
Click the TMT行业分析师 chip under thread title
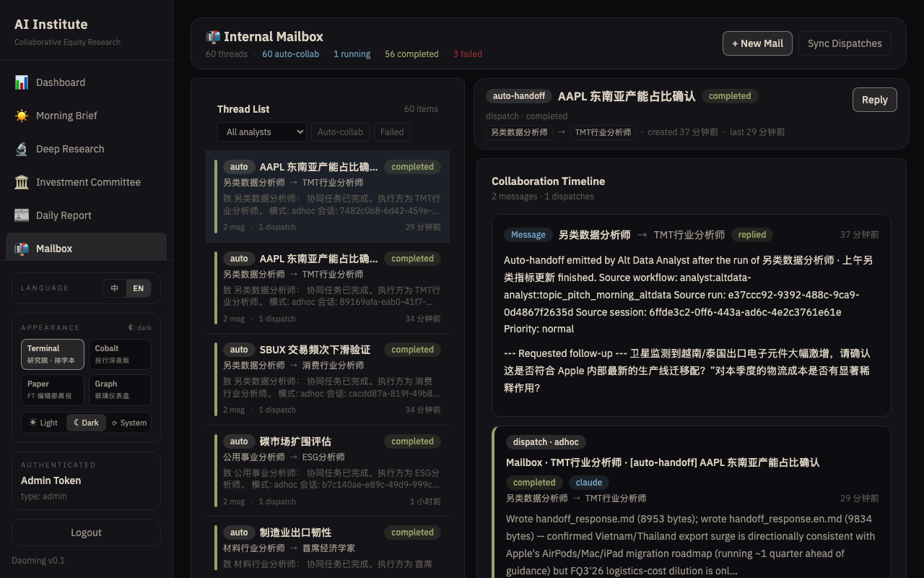point(603,132)
